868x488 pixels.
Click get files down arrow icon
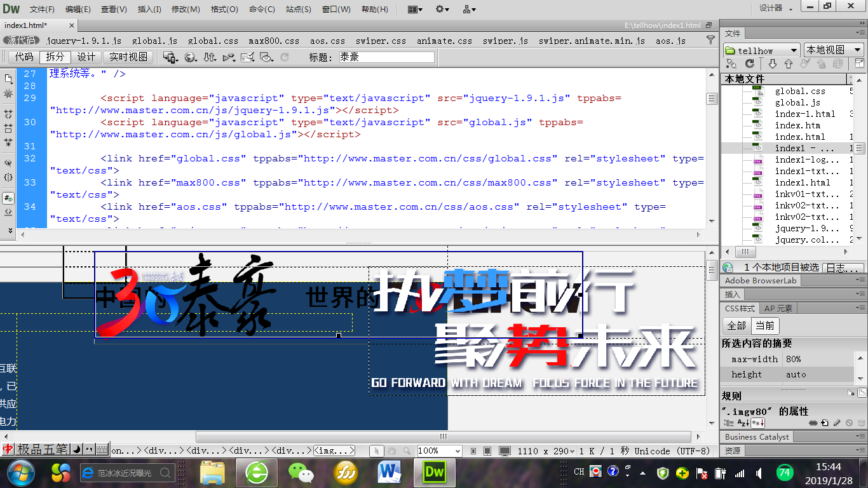point(773,64)
